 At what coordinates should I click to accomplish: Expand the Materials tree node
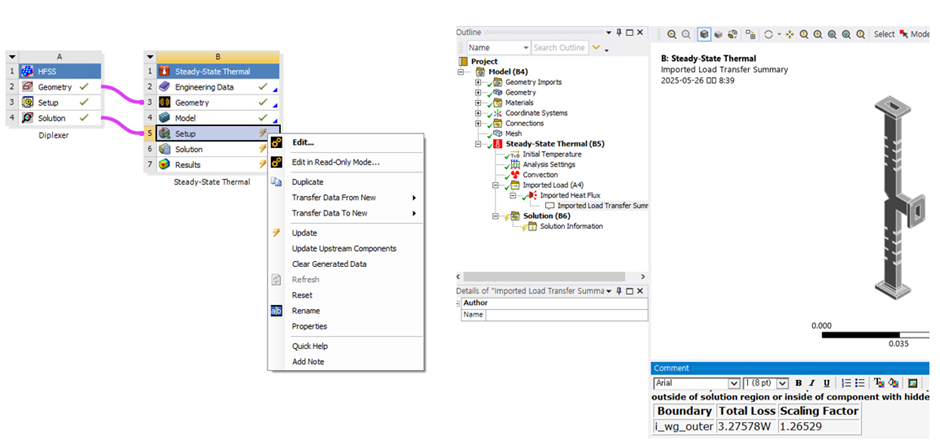pos(478,103)
